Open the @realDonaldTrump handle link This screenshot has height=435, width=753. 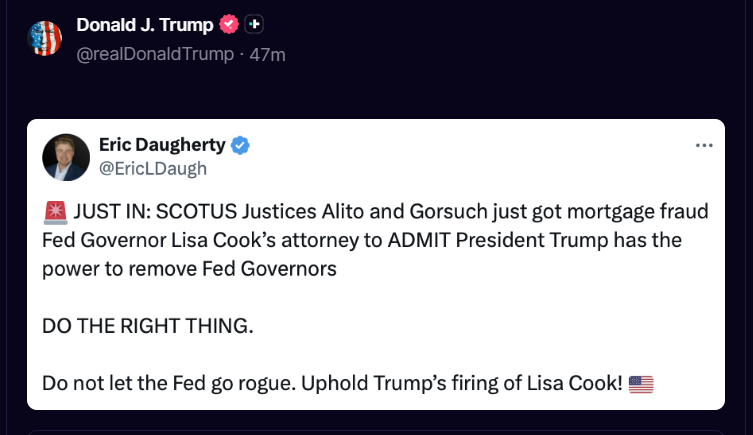154,54
